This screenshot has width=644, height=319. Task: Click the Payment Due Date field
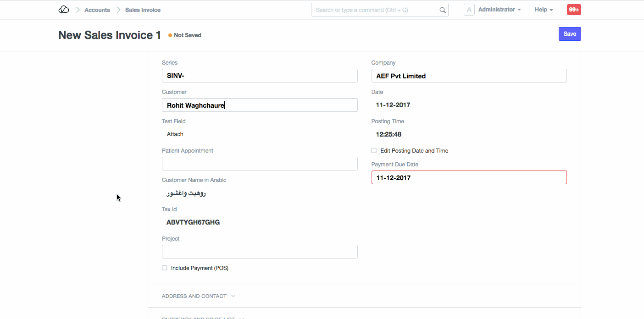coord(469,177)
